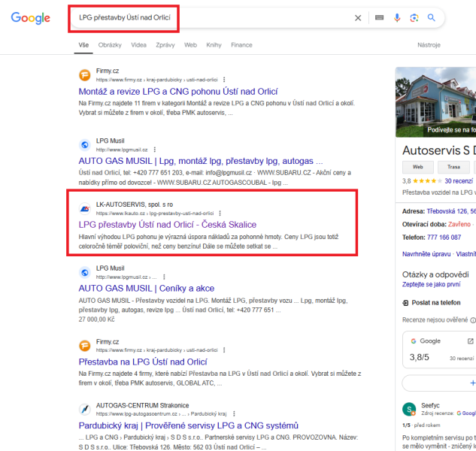Call phone number 777 166 087
The width and height of the screenshot is (476, 451).
click(444, 238)
